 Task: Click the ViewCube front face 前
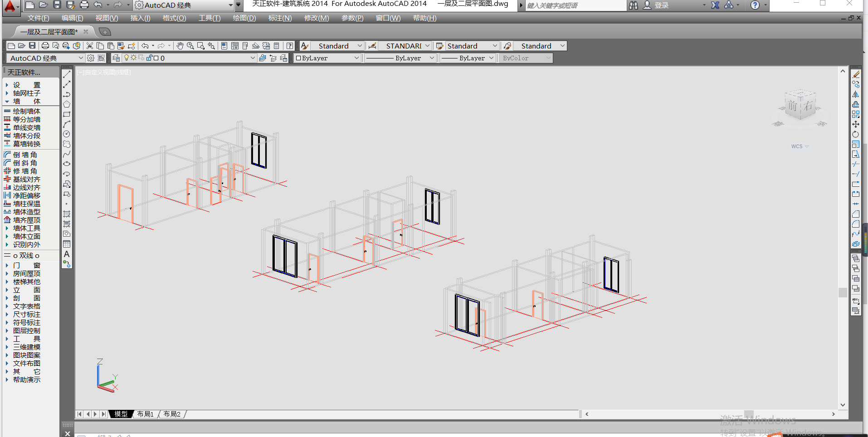pos(792,107)
